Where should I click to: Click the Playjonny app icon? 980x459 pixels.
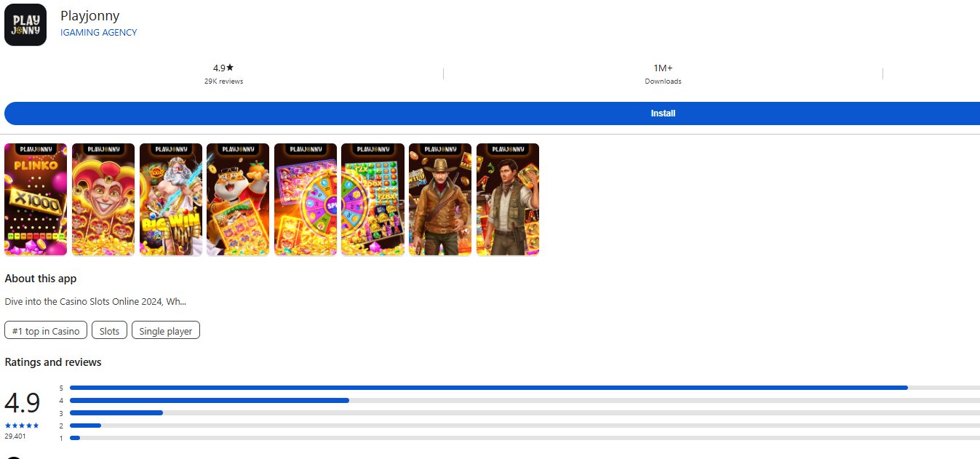[x=25, y=25]
